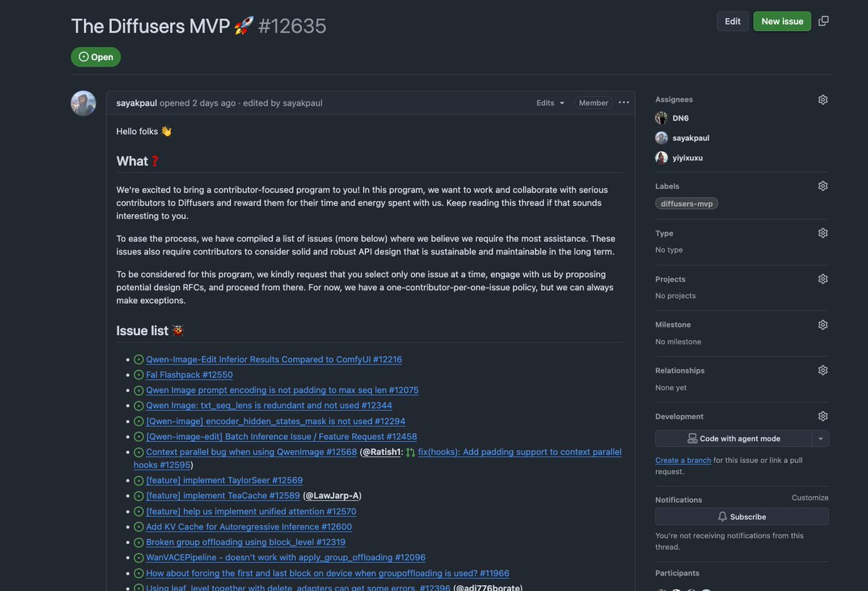The height and width of the screenshot is (591, 868).
Task: Open issue implement TaylorSeer #12569
Action: click(x=224, y=480)
